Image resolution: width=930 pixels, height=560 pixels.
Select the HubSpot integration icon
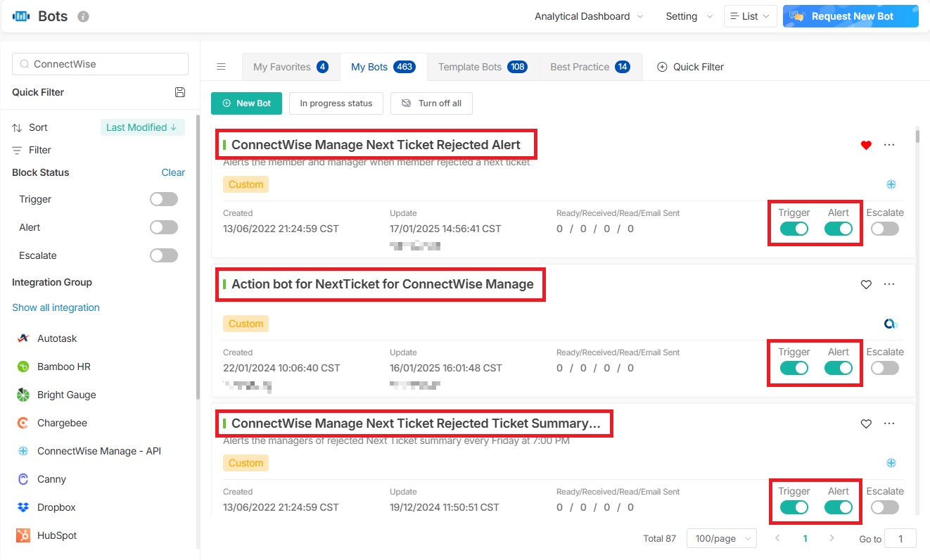23,535
